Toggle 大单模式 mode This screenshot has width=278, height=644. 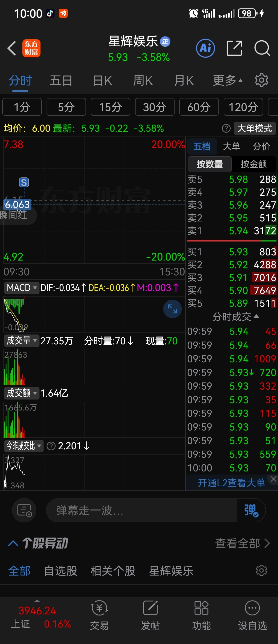pyautogui.click(x=255, y=128)
